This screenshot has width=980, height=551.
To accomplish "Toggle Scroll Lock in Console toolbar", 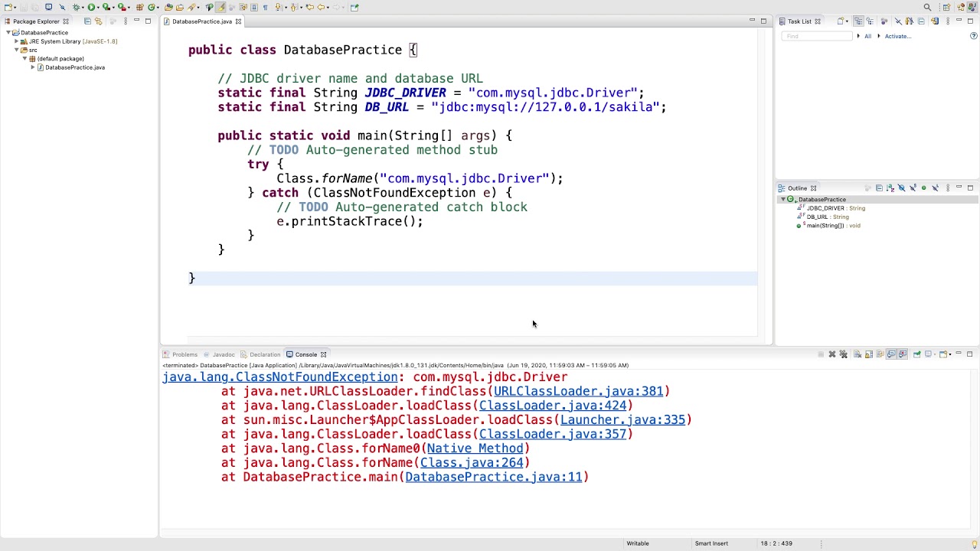I will pos(869,354).
